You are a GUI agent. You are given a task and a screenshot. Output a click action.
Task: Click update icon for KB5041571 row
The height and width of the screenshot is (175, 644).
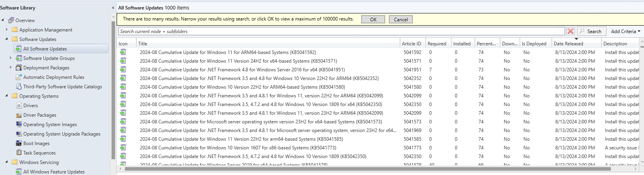[123, 61]
